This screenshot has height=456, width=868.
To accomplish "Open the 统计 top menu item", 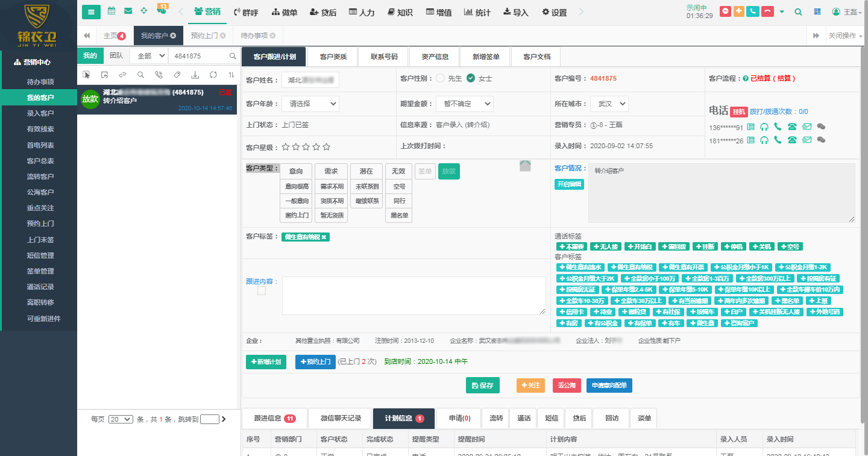I will click(x=477, y=12).
